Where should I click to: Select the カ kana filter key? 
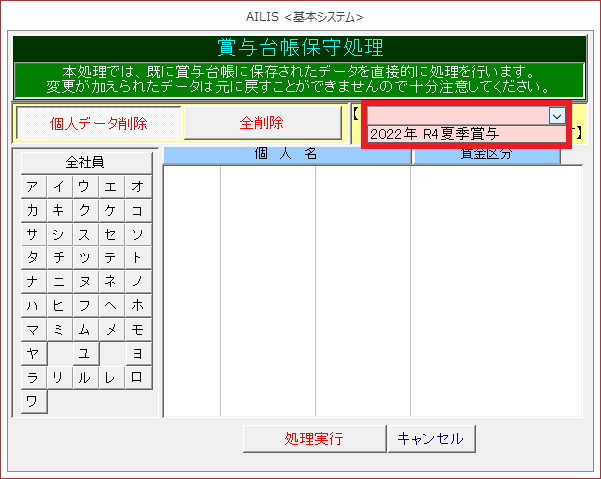click(x=33, y=210)
